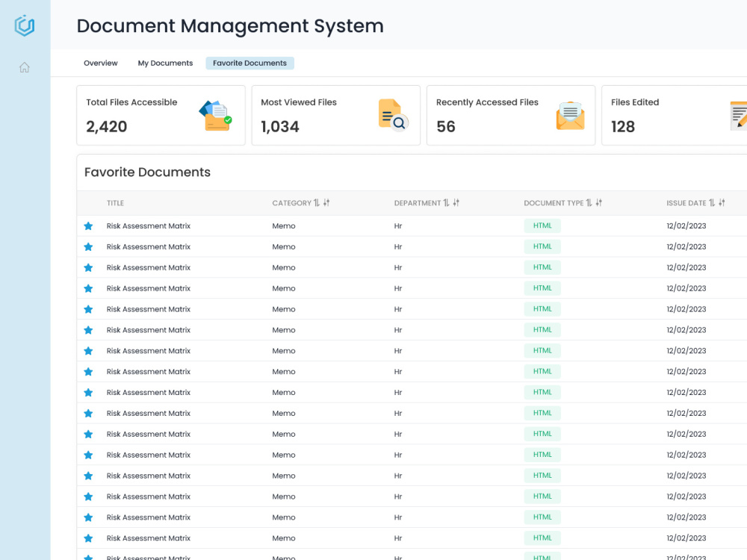The width and height of the screenshot is (747, 560).
Task: Click the DOCUMENT TYPE column header label
Action: click(554, 203)
